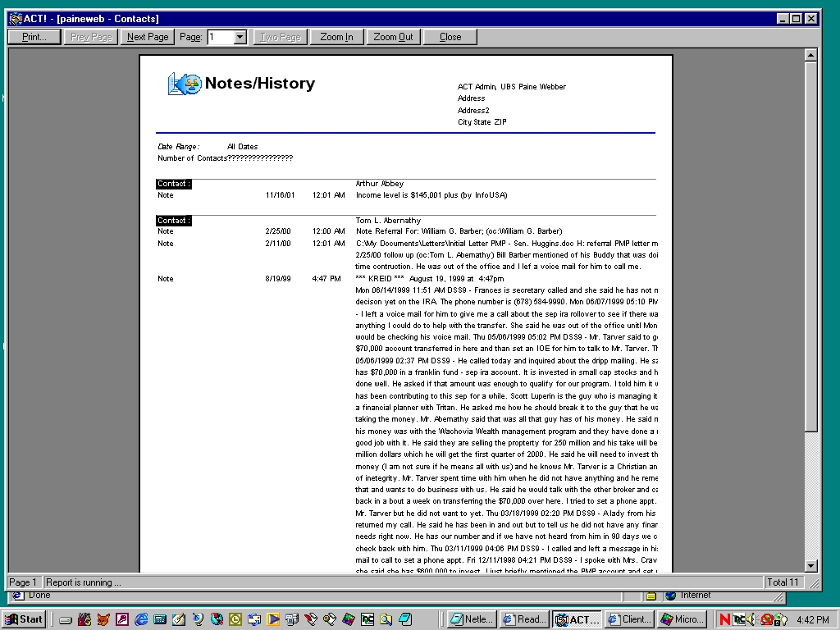Click the red pen document Quick Launch icon

pyautogui.click(x=311, y=620)
